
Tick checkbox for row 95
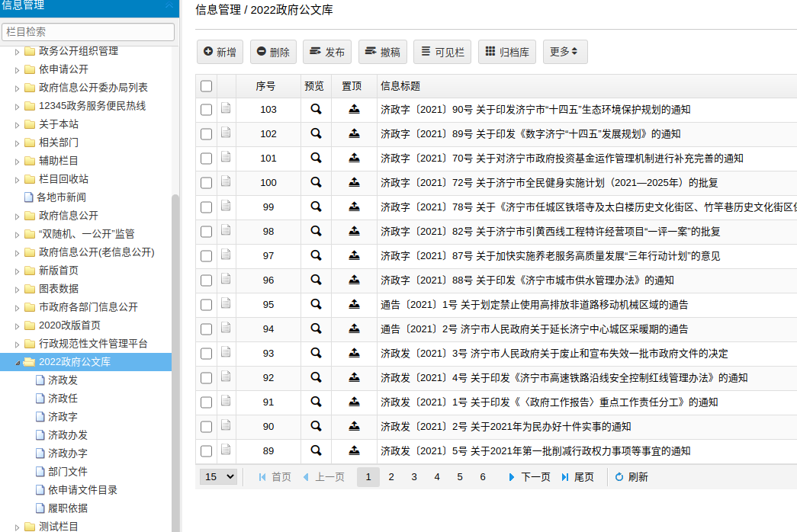tap(207, 305)
